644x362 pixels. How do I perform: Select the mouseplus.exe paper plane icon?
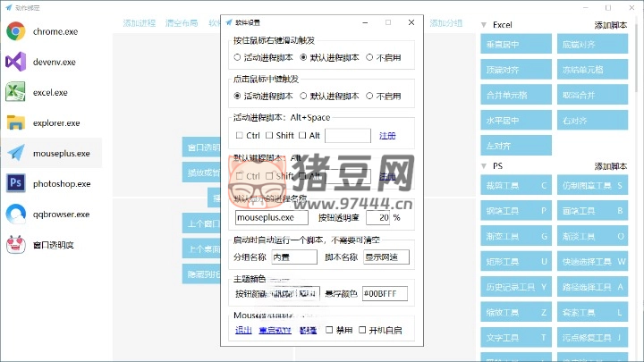(15, 154)
